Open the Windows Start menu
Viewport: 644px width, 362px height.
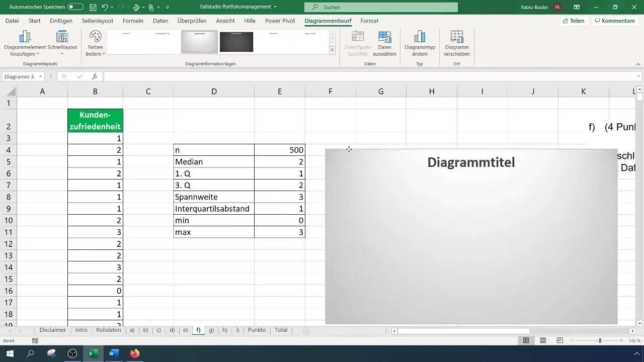tap(10, 354)
